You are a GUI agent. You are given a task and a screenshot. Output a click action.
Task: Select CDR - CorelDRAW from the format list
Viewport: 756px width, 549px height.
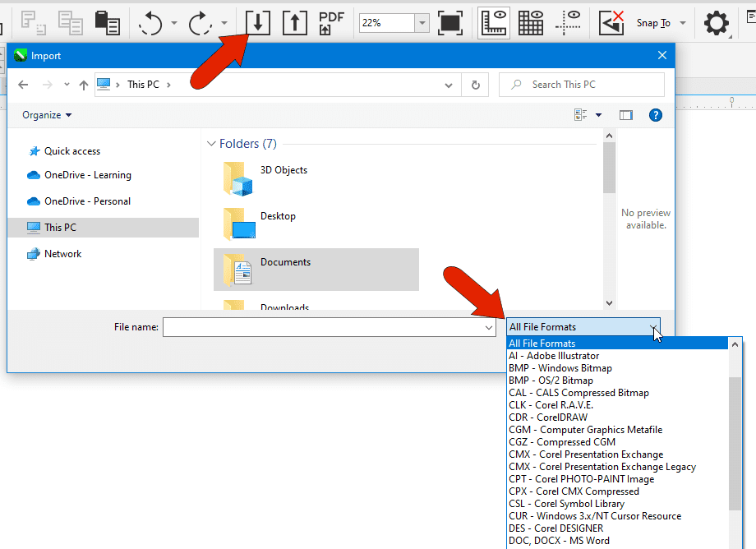[x=547, y=417]
